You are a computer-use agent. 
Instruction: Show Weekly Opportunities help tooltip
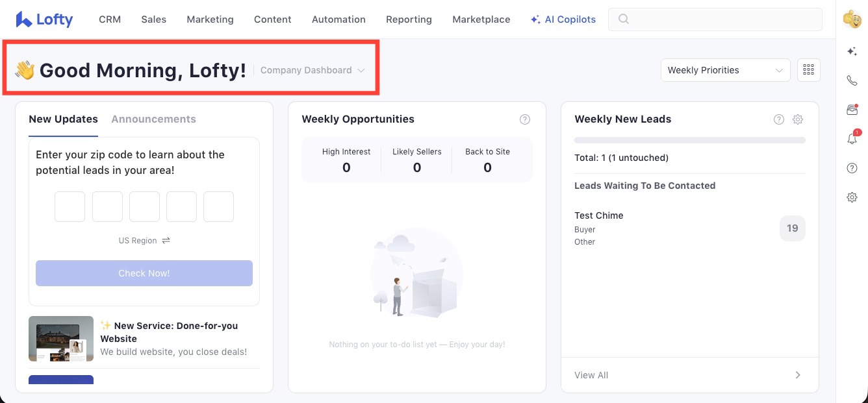pyautogui.click(x=525, y=119)
